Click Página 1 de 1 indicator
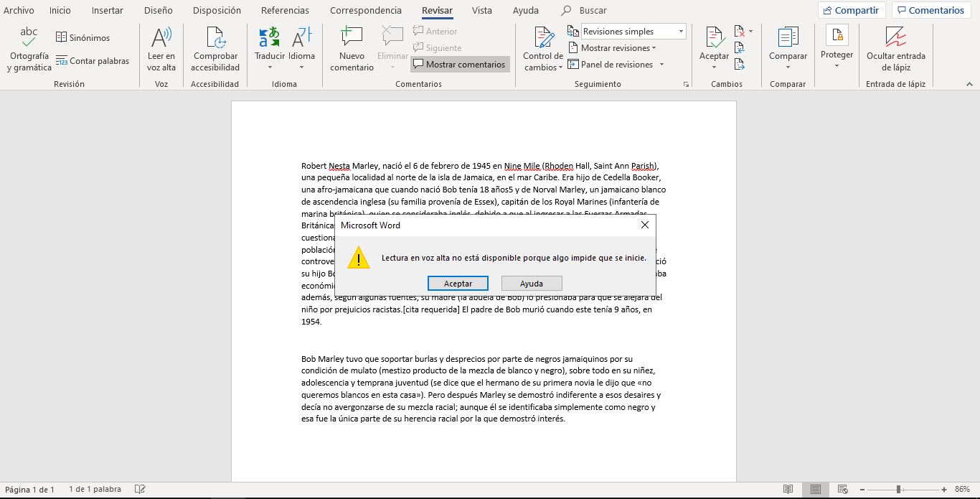The width and height of the screenshot is (980, 499). [x=29, y=489]
